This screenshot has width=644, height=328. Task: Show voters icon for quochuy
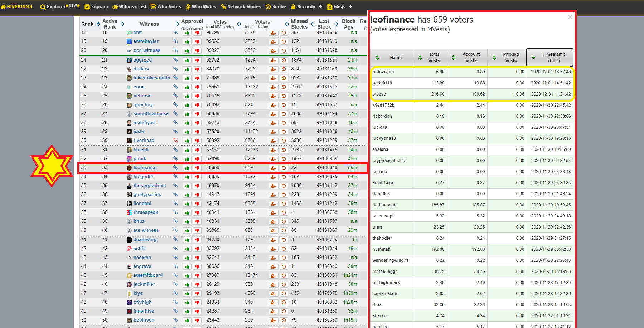pos(273,105)
